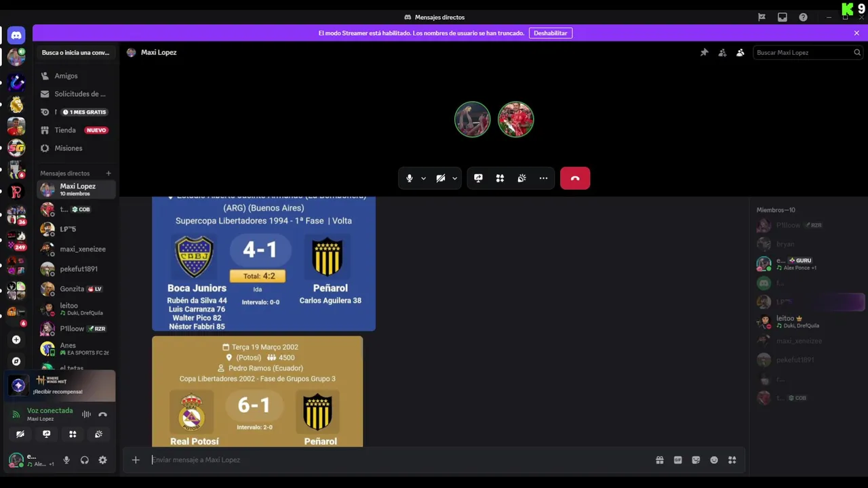Mute the microphone in call controls

[409, 178]
